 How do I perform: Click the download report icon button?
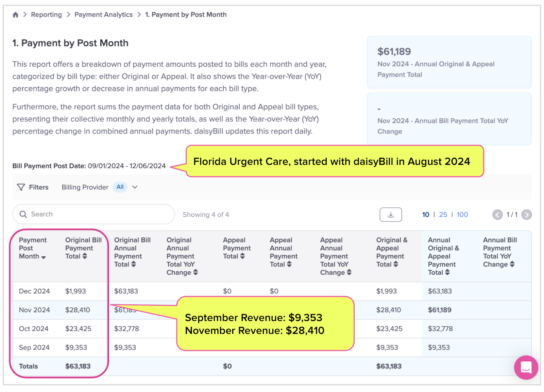[x=391, y=215]
